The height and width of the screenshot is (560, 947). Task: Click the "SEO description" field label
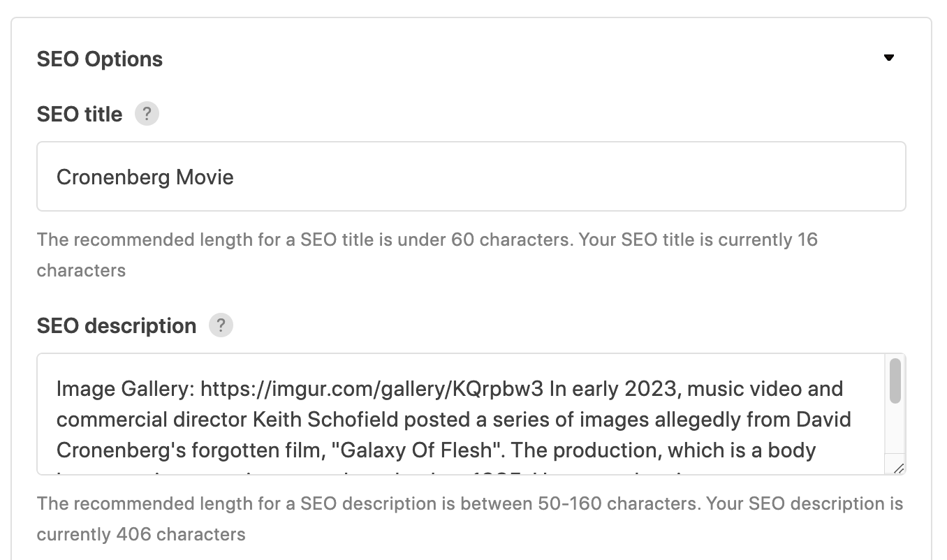[117, 326]
